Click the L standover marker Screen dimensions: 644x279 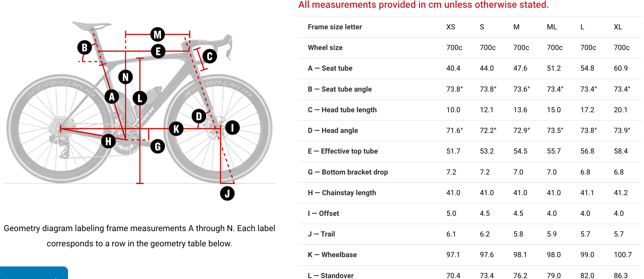pyautogui.click(x=140, y=98)
